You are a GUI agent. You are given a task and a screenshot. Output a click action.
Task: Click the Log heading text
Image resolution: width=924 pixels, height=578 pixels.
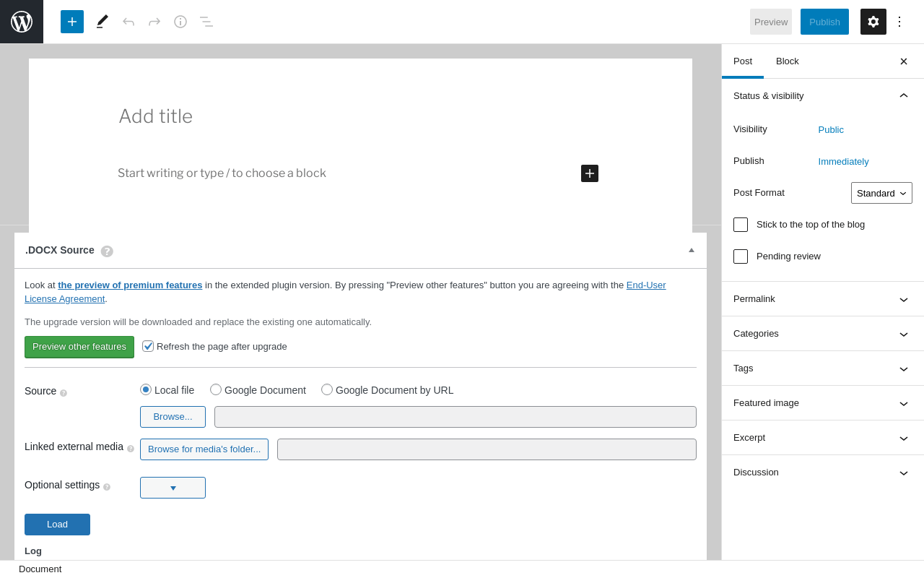[x=33, y=551]
